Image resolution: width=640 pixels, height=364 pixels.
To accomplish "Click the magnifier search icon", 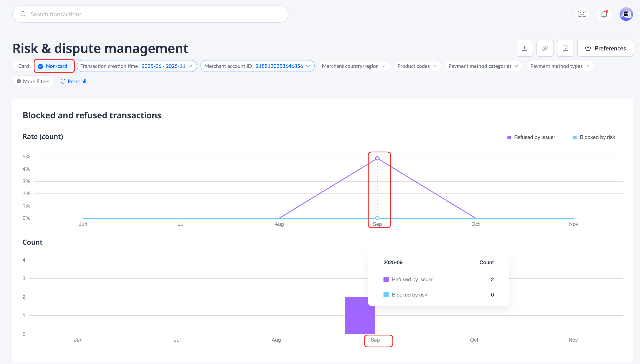I will 23,14.
